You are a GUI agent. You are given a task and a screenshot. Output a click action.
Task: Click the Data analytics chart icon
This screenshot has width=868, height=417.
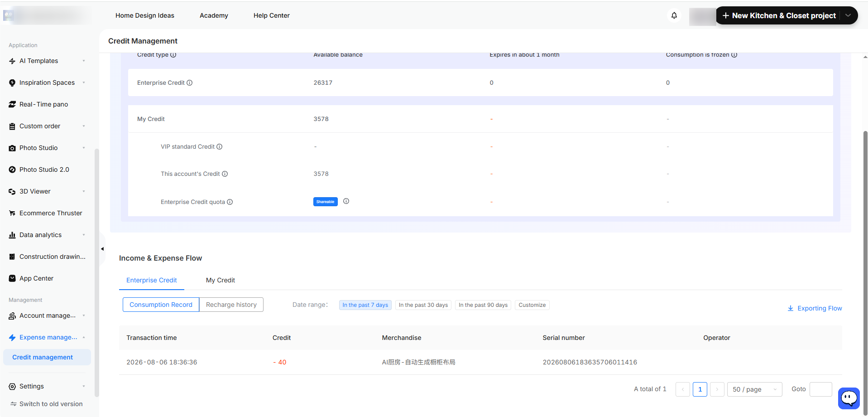[12, 235]
